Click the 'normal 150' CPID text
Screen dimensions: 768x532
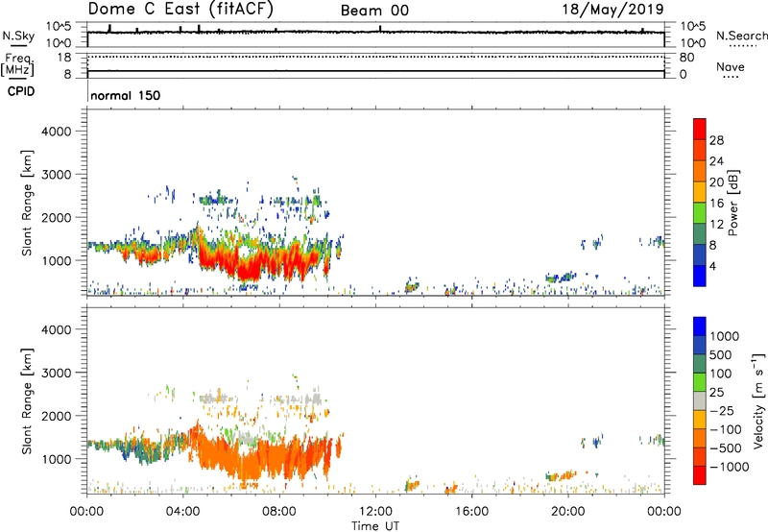coord(126,95)
